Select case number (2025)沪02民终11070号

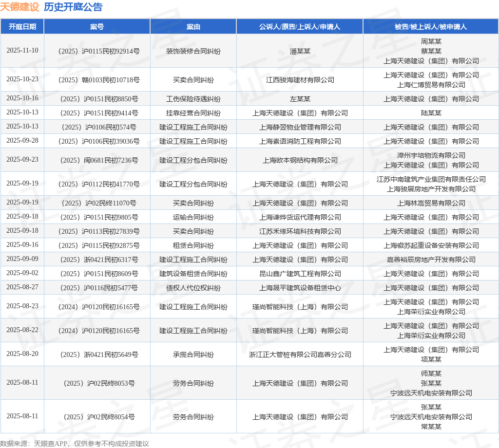pyautogui.click(x=99, y=203)
